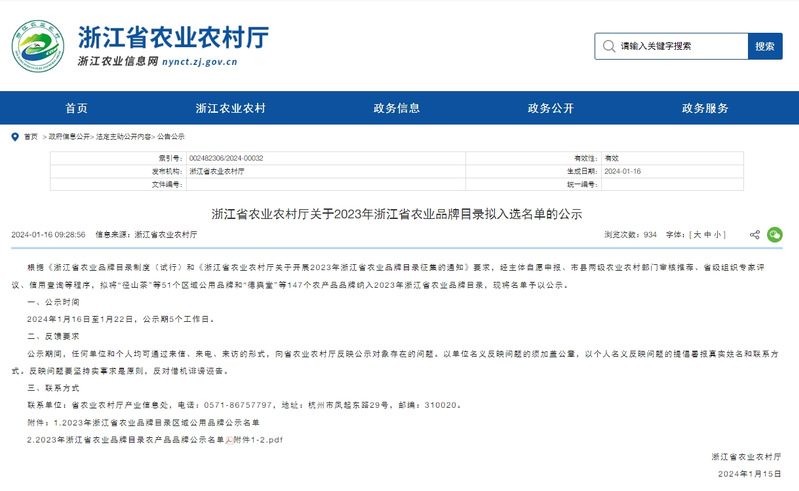This screenshot has height=491, width=799.
Task: Open the share icon near font size
Action: (755, 234)
